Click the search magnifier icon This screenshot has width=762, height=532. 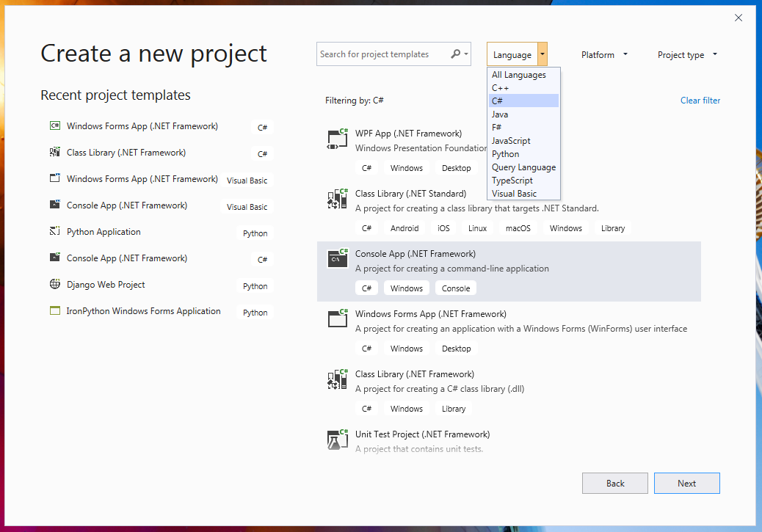[x=455, y=54]
